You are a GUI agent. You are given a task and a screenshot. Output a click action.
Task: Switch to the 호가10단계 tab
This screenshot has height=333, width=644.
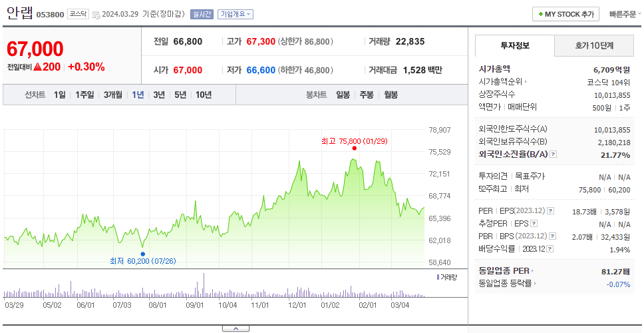[594, 46]
